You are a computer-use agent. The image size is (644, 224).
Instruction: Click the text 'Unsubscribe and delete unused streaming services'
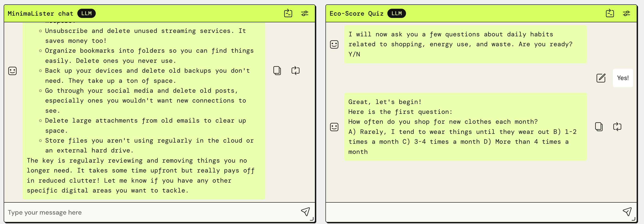(138, 31)
